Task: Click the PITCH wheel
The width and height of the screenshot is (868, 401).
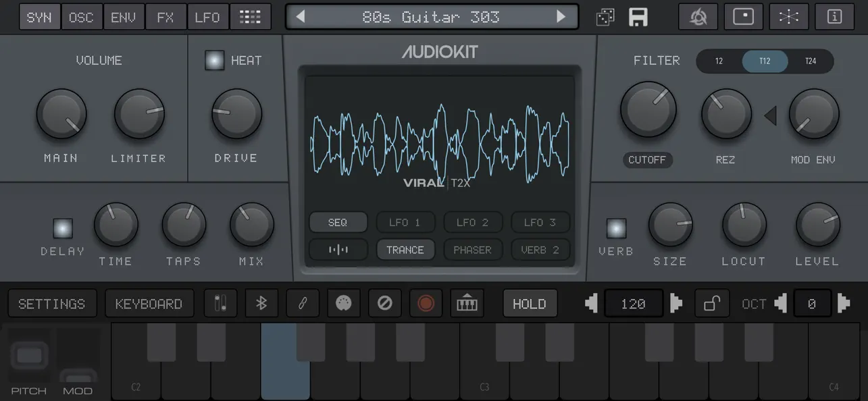Action: pos(29,354)
